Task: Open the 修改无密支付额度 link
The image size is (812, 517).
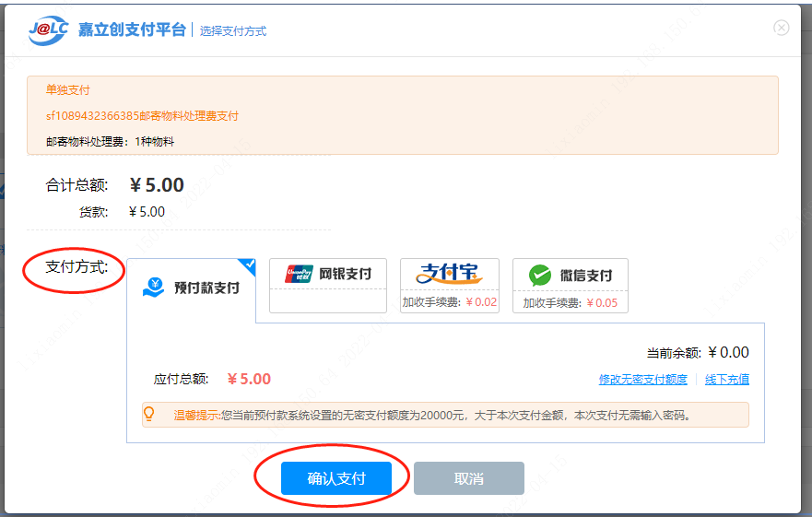Action: point(642,380)
